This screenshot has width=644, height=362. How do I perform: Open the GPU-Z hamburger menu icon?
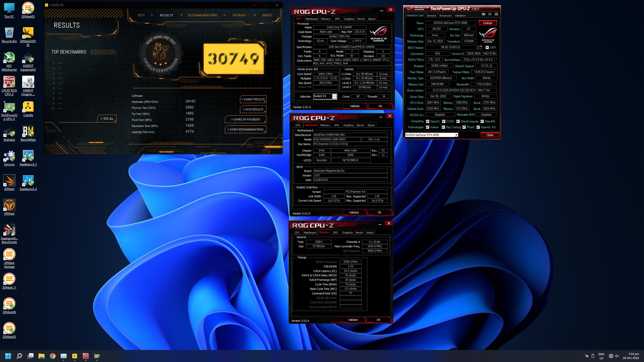coord(496,14)
